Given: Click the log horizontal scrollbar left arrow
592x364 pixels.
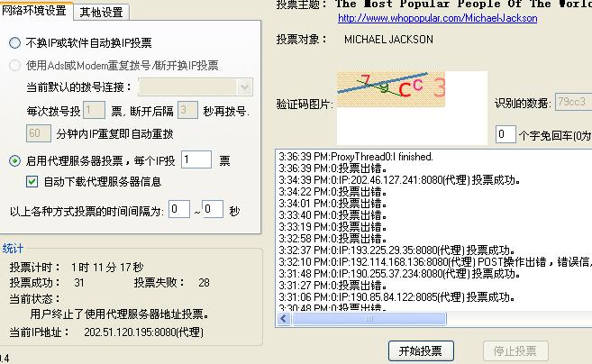Looking at the screenshot, I should pyautogui.click(x=284, y=319).
